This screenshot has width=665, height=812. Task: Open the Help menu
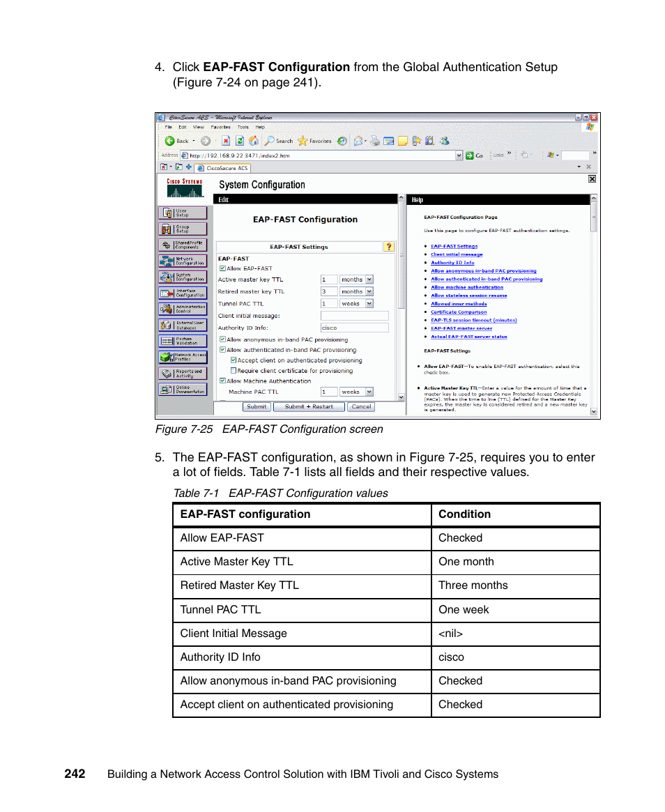tap(260, 127)
